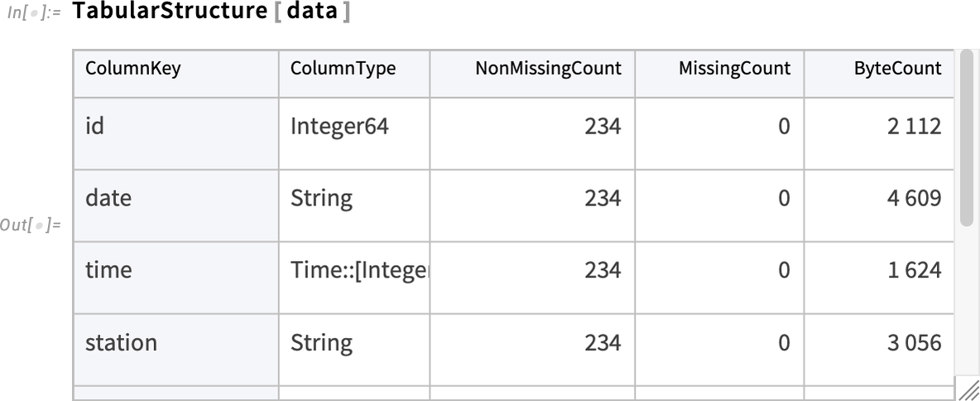Select the date row key cell
Image resolution: width=980 pixels, height=401 pixels.
pos(176,205)
